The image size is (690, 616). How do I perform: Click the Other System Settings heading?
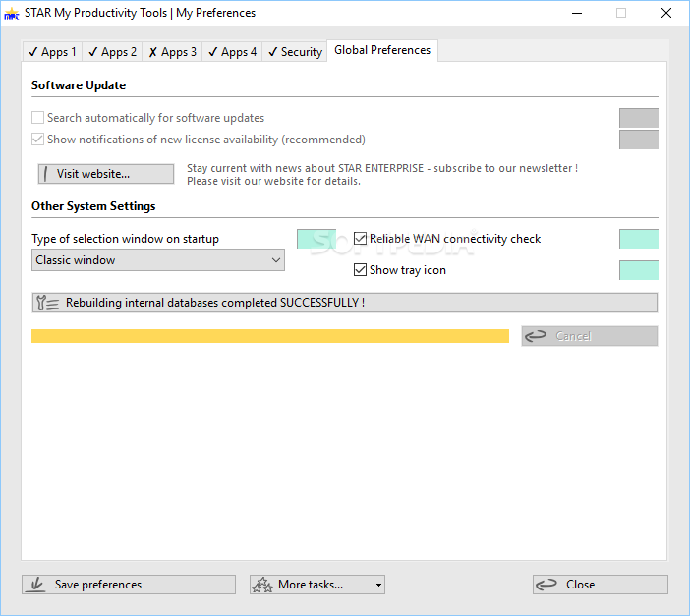pos(93,206)
